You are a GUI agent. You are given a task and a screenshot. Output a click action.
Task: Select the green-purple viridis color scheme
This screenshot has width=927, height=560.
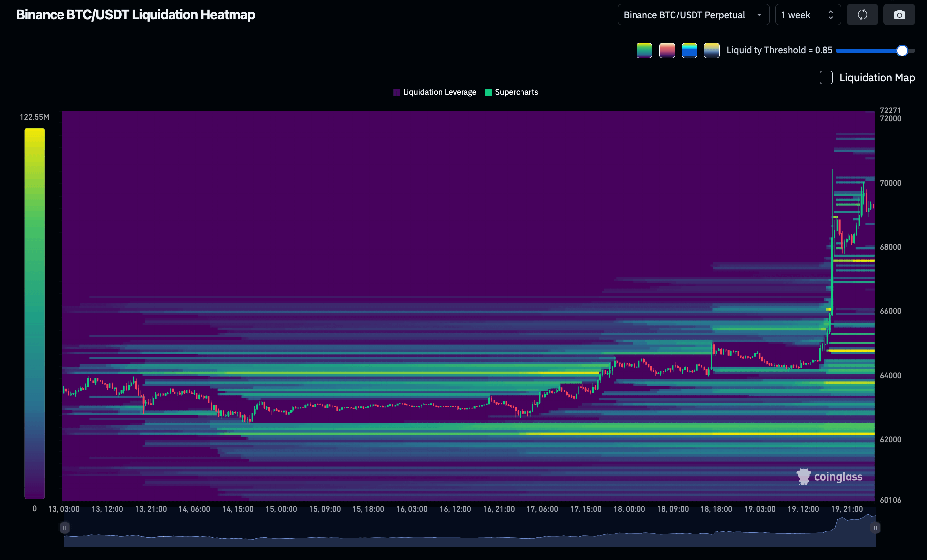(644, 51)
